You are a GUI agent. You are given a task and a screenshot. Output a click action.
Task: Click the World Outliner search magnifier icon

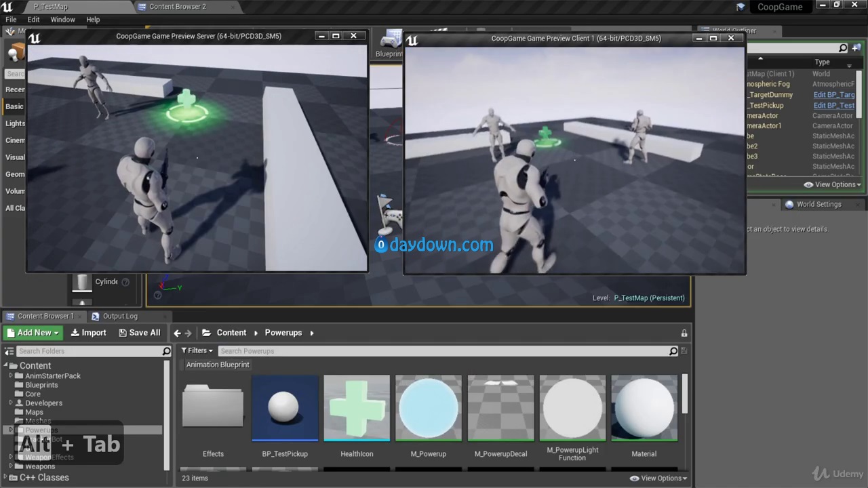point(843,48)
